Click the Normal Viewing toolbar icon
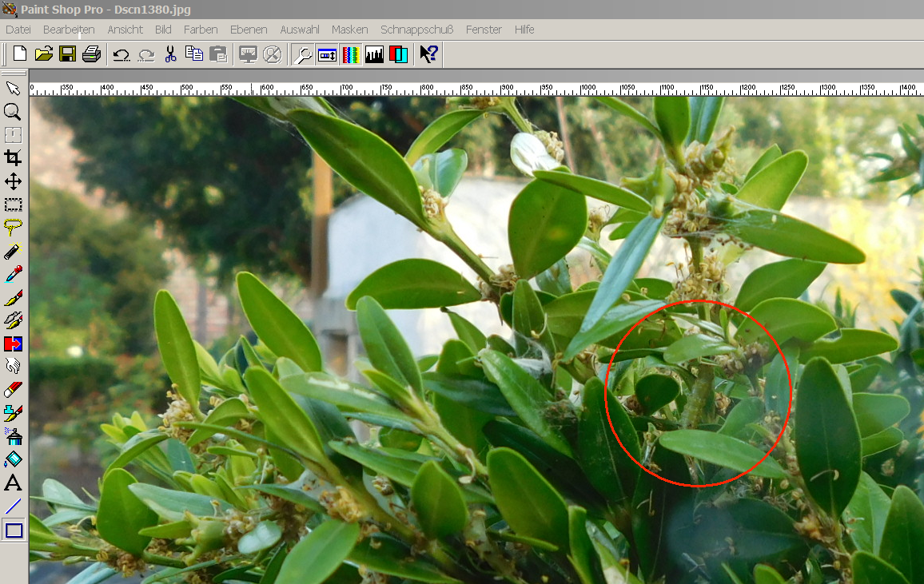Image resolution: width=924 pixels, height=584 pixels. pyautogui.click(x=273, y=55)
